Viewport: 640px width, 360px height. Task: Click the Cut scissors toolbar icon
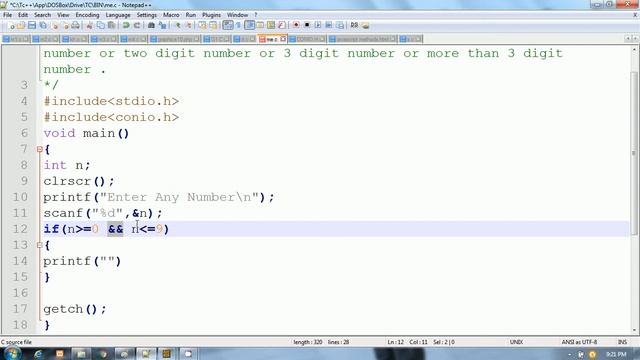point(90,25)
